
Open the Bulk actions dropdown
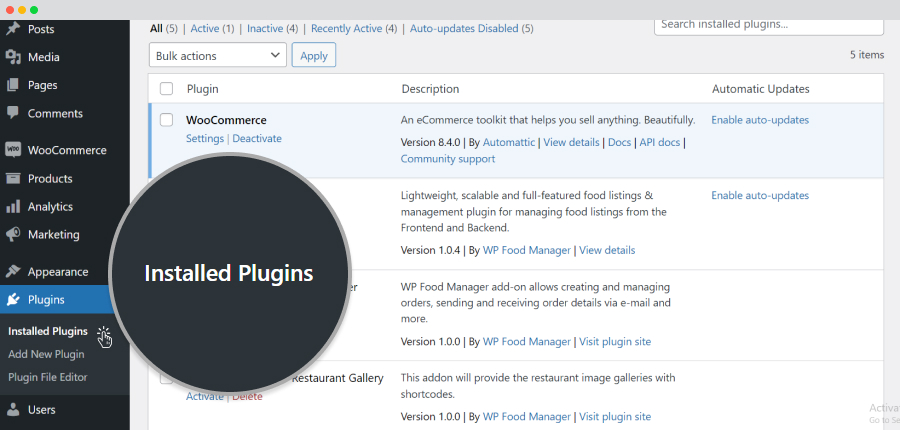(x=218, y=56)
